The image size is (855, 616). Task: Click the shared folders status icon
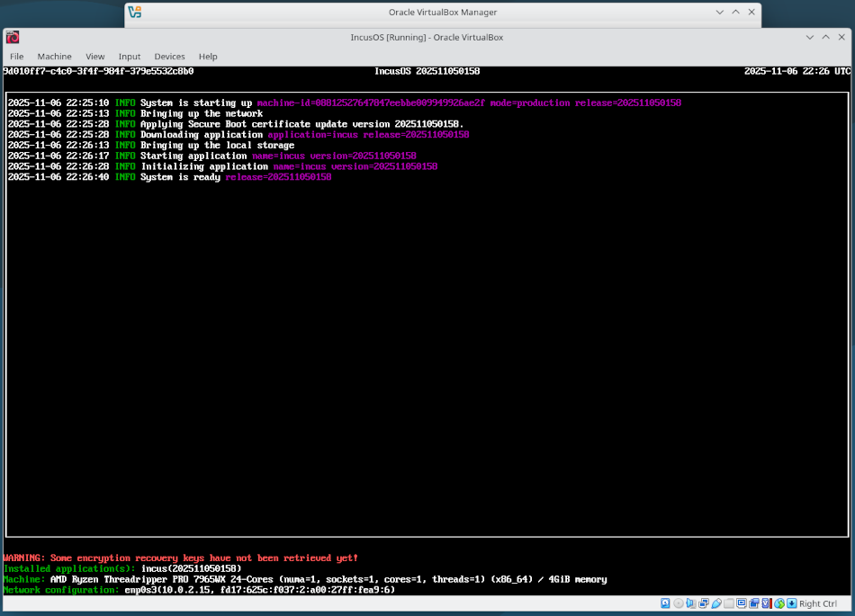click(728, 603)
